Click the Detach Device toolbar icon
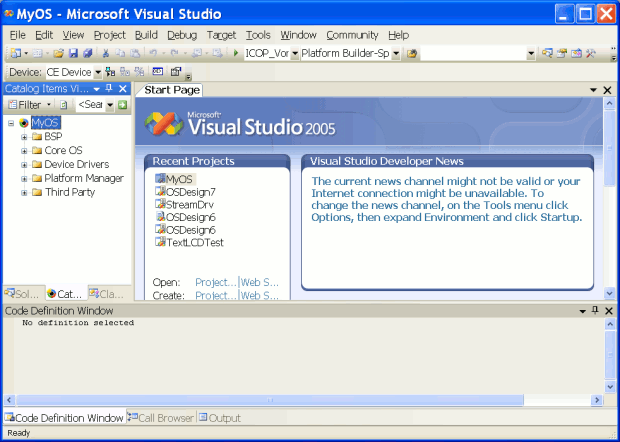The height and width of the screenshot is (442, 620). point(125,72)
